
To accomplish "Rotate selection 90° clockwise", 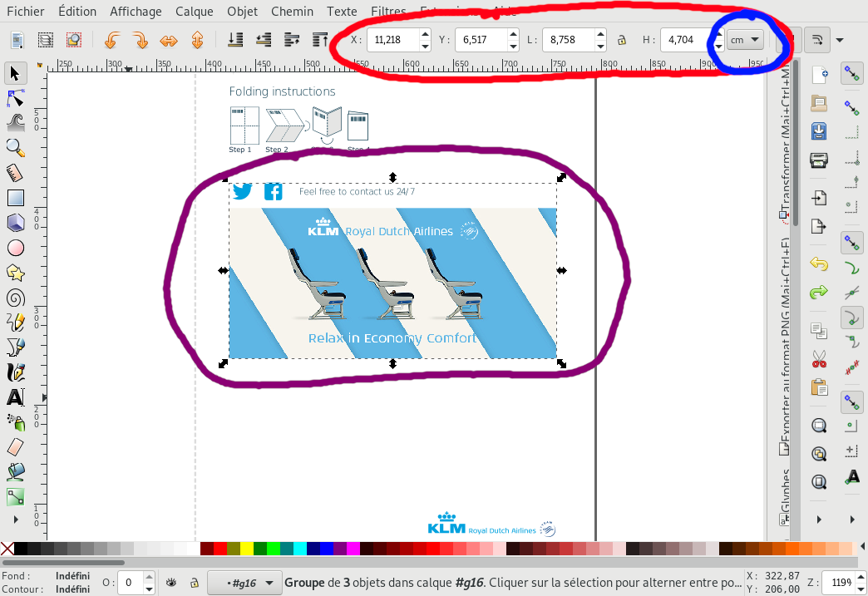I will point(140,40).
